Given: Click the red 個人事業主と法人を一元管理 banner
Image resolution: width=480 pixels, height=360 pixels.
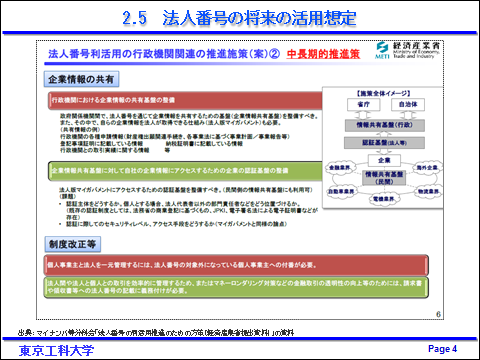Looking at the screenshot, I should [x=236, y=265].
